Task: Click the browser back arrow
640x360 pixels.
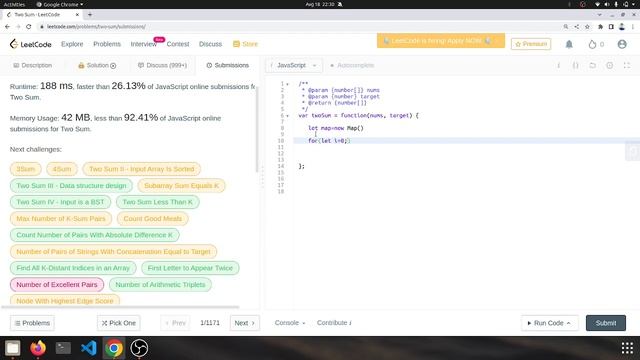Action: pos(7,27)
